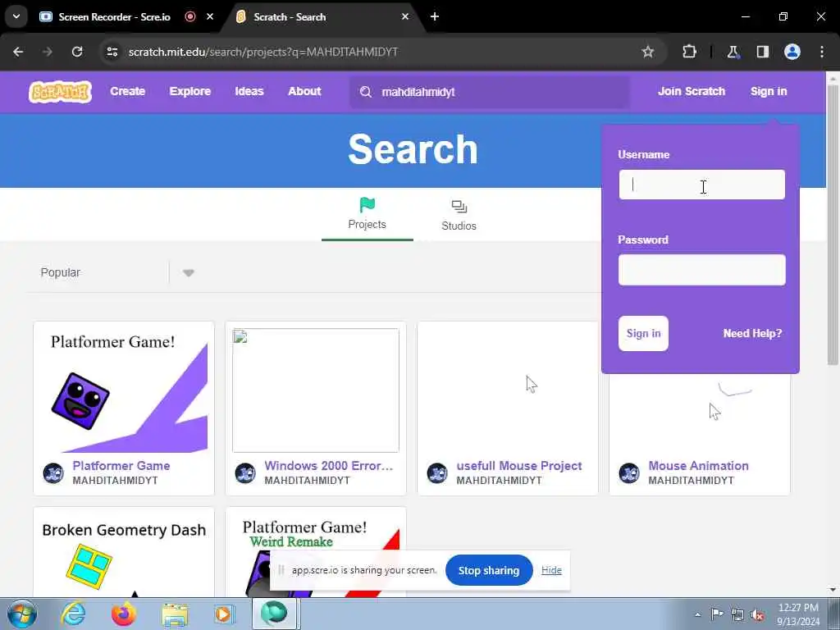Reload the page
This screenshot has width=840, height=630.
77,52
